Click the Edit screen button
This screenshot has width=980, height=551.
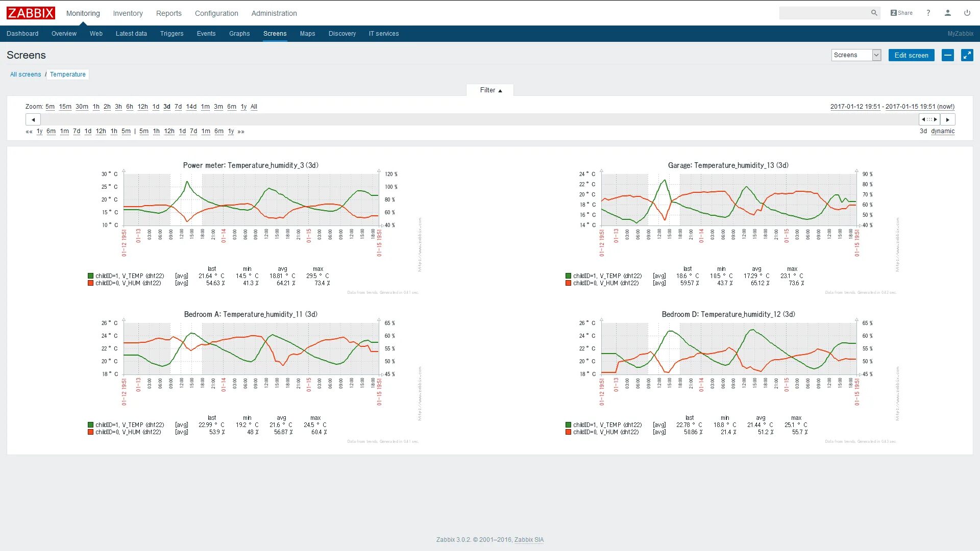click(911, 55)
